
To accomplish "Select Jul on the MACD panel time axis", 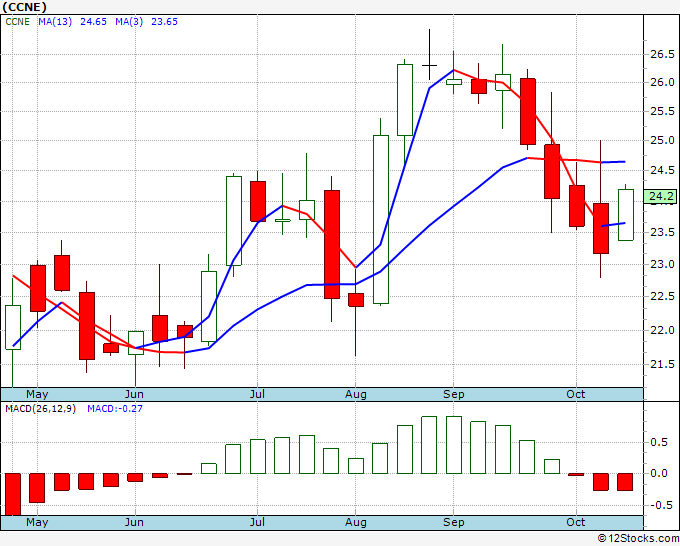I will click(x=257, y=522).
